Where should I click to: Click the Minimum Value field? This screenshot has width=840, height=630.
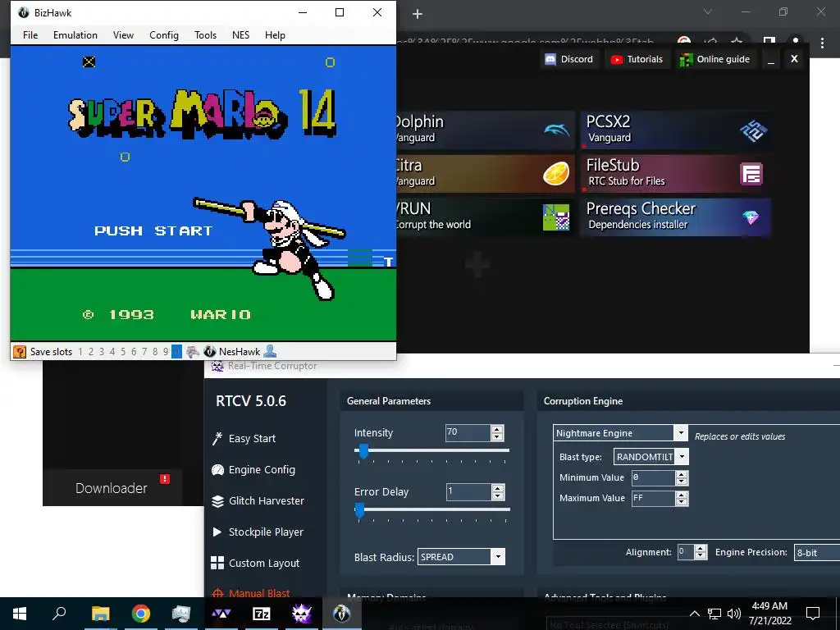[x=654, y=477]
